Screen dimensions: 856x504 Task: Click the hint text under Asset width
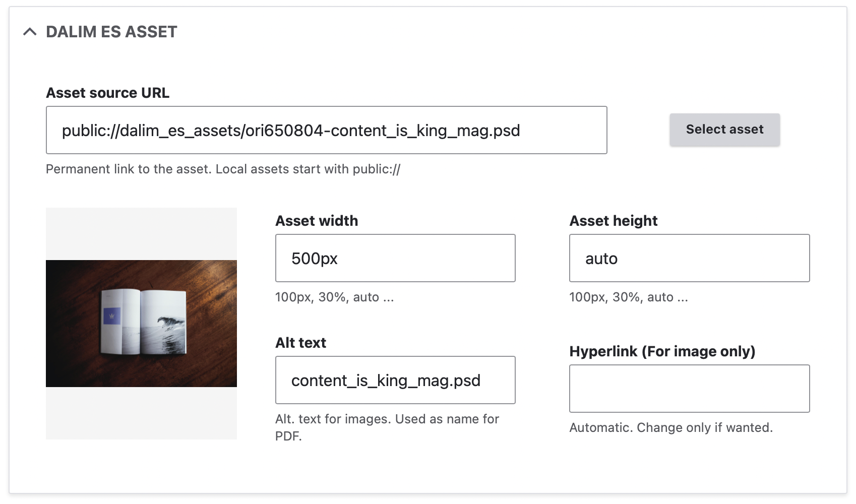click(334, 297)
